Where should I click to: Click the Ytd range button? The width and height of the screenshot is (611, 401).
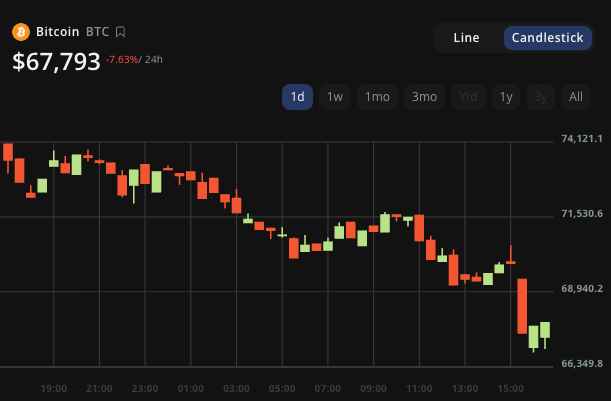point(468,97)
